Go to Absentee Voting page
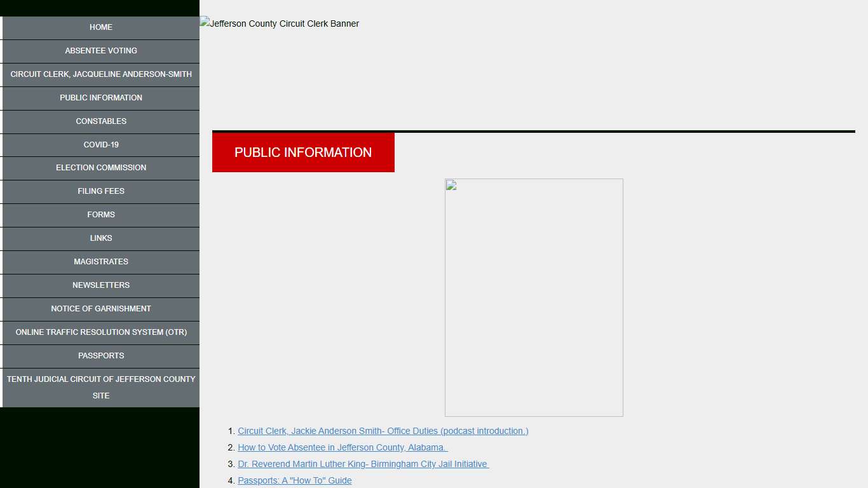 click(x=101, y=51)
